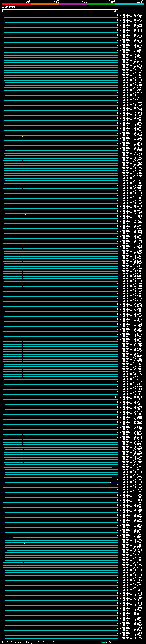Open the UniRef100_A7R6Y9 entry
This screenshot has width=146, height=644.
(x=131, y=98)
